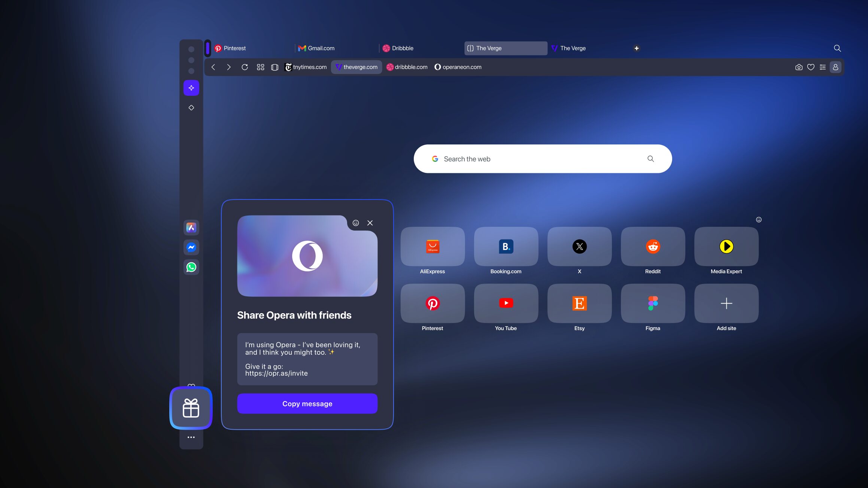Click the camera snapshot icon
The width and height of the screenshot is (868, 488).
click(799, 67)
